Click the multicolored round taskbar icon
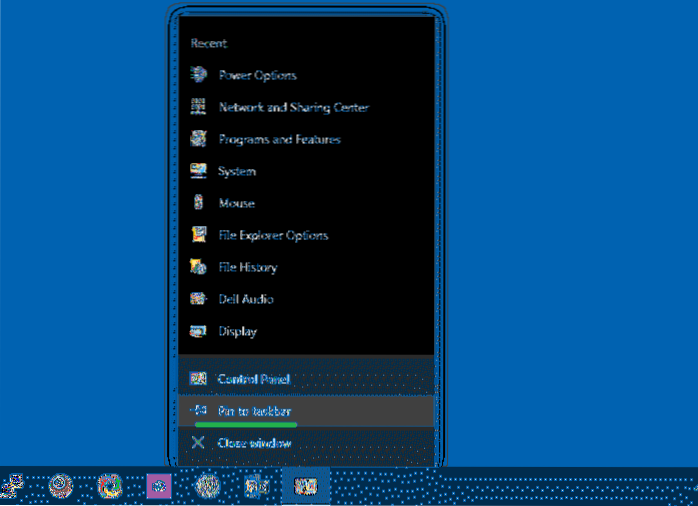The image size is (698, 506). click(x=109, y=486)
